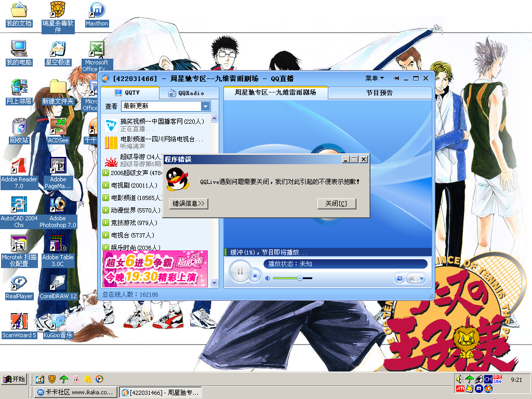Expand the 娱乐时尚 (2036人) category
Screen dimensions: 532x399
click(106, 247)
